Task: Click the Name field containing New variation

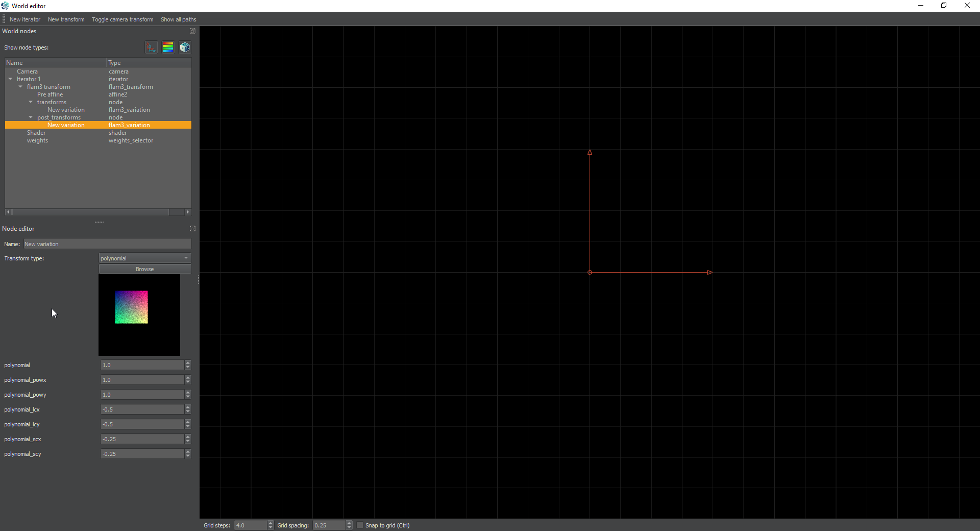Action: (108, 244)
